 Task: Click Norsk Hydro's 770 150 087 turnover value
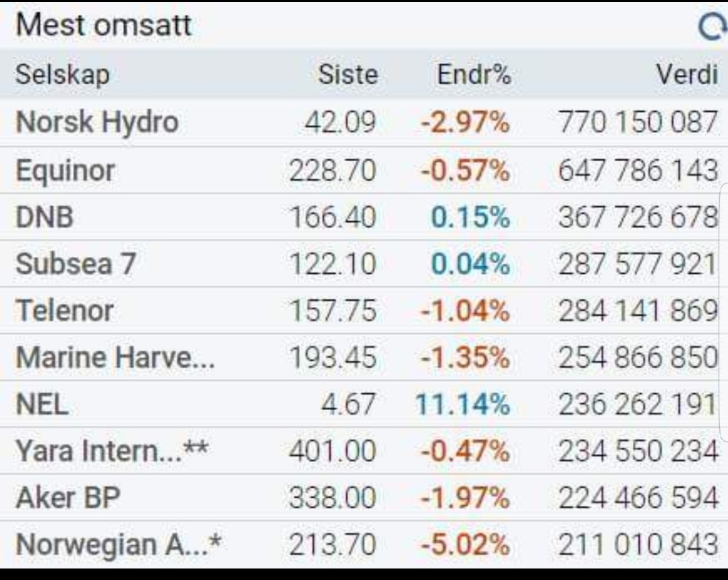(x=638, y=123)
